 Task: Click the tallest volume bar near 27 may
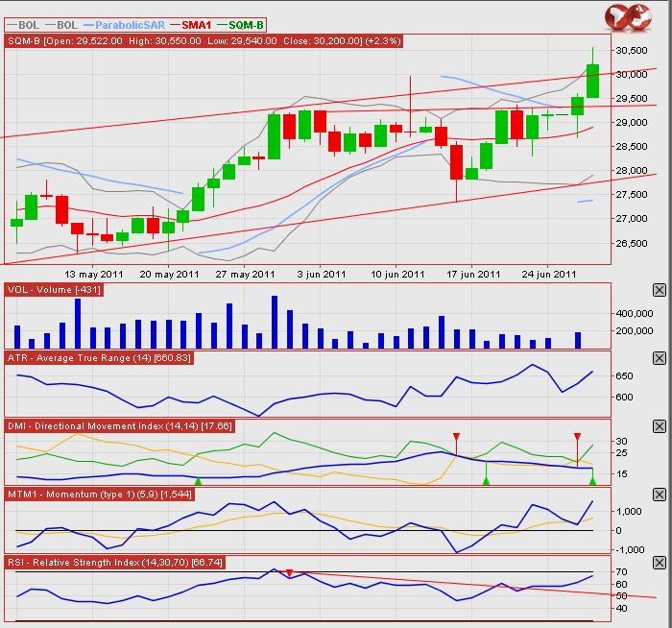[275, 322]
